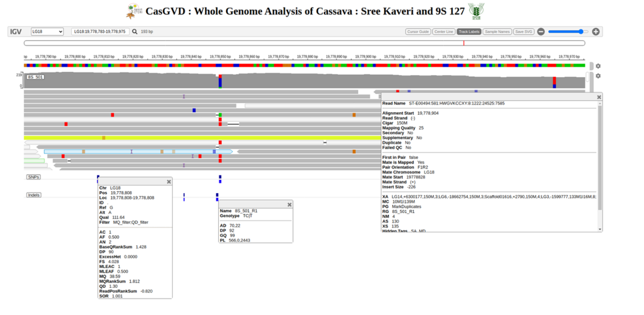Click the SNPs track label
The height and width of the screenshot is (315, 644).
coord(33,177)
